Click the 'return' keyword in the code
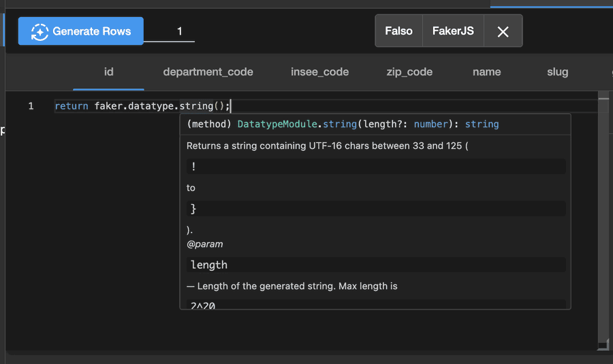The height and width of the screenshot is (364, 613). click(72, 106)
